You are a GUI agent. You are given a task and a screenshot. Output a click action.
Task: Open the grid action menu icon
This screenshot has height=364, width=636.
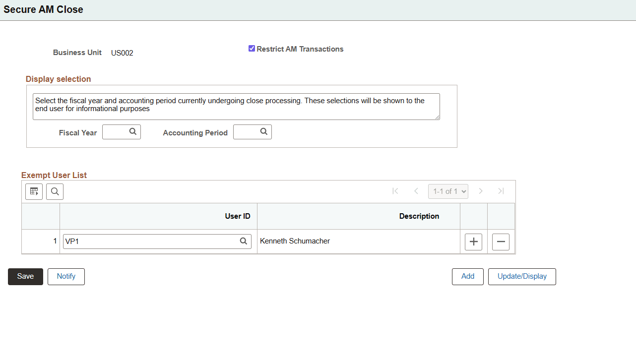34,191
